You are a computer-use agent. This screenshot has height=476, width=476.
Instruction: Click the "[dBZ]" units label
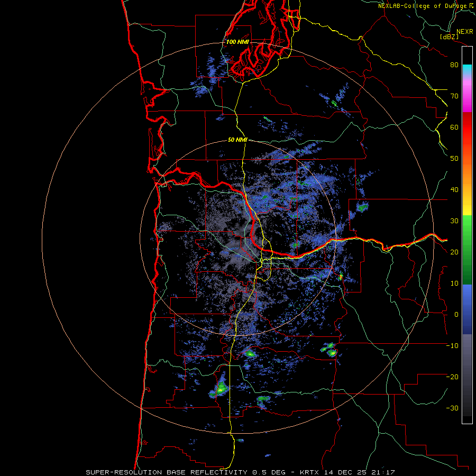[x=450, y=37]
